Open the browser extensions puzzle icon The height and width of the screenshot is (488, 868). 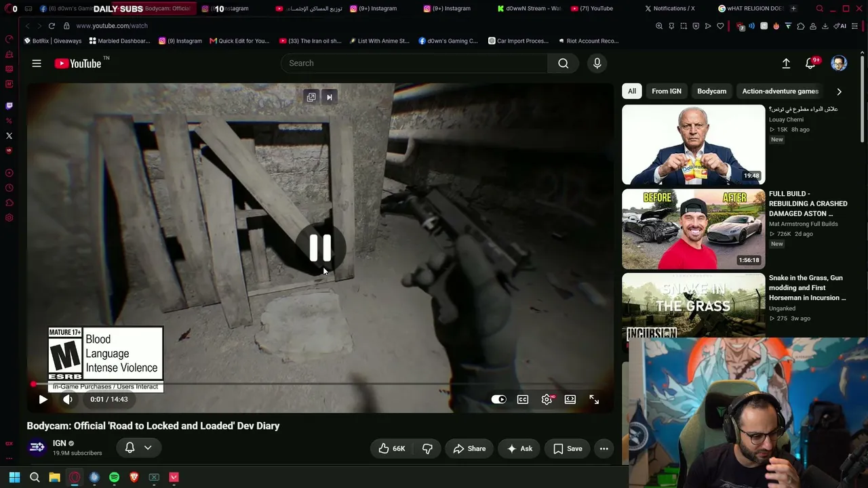point(801,26)
